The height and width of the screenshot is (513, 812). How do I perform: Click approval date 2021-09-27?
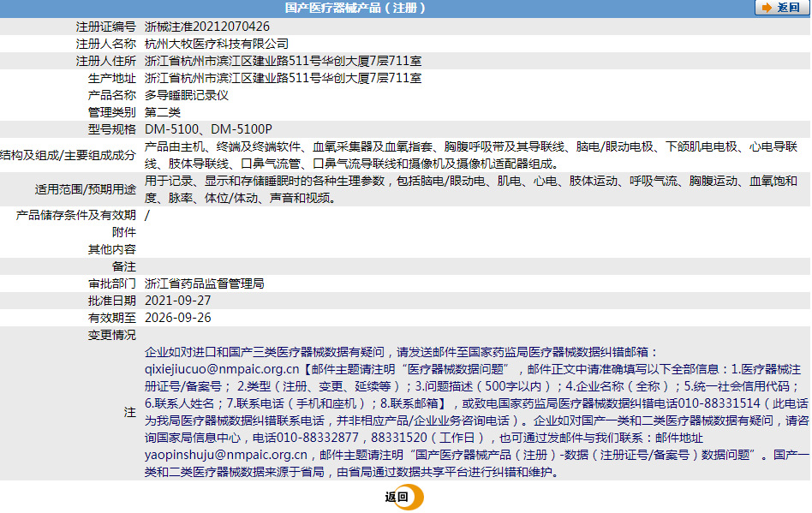click(177, 301)
